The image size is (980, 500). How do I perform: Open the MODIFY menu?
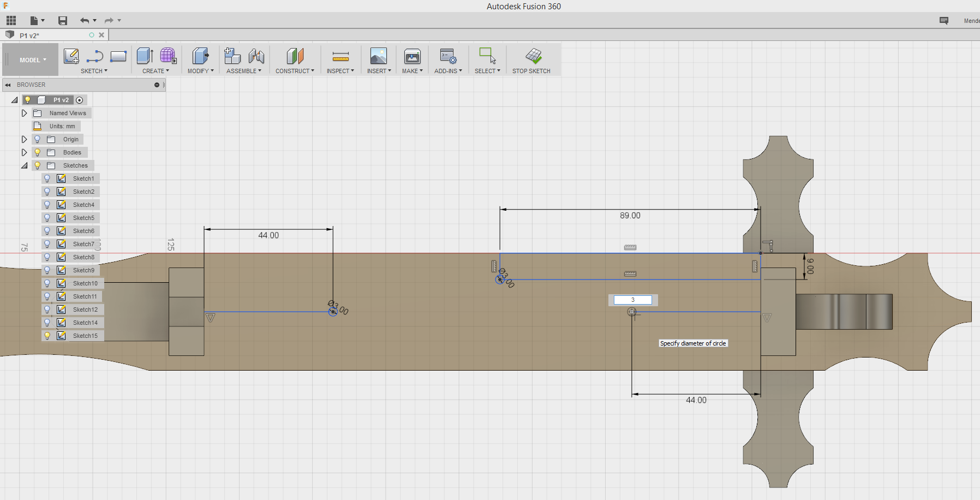[200, 71]
